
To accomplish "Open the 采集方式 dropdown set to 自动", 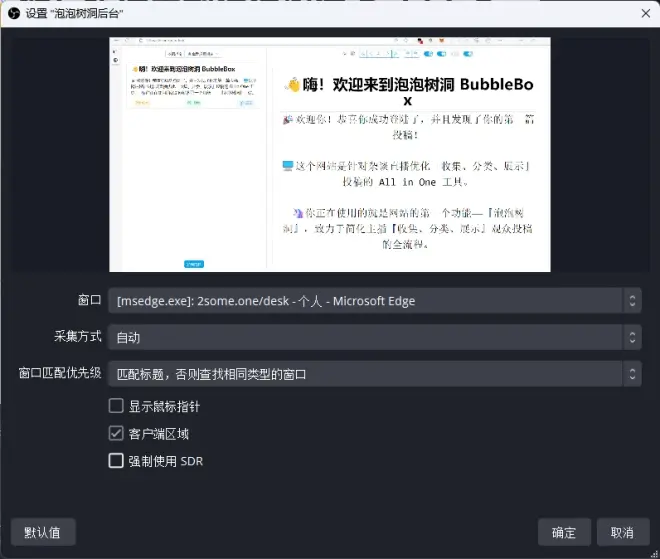I will point(375,337).
